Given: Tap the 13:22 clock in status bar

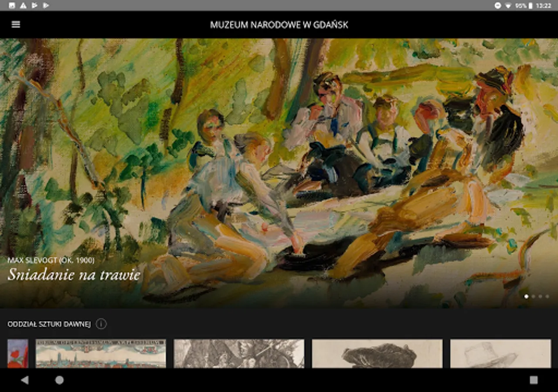Looking at the screenshot, I should (x=543, y=6).
